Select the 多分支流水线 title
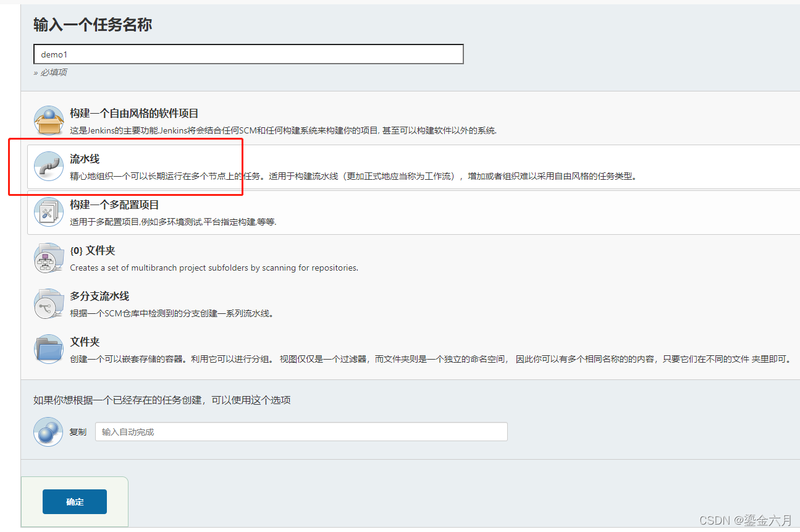This screenshot has height=532, width=800. [99, 296]
